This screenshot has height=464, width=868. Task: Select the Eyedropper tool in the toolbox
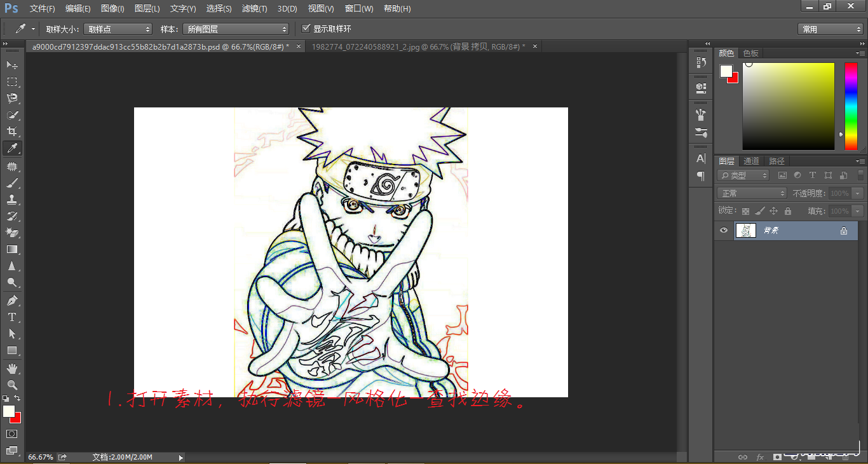point(12,148)
